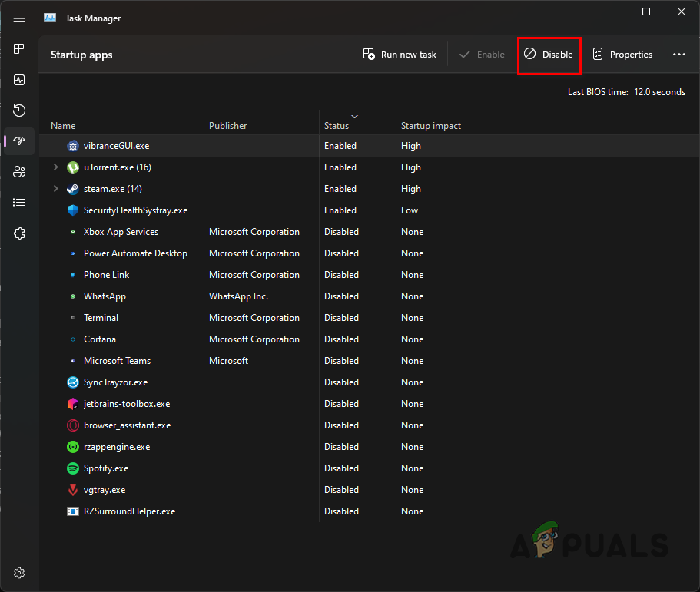Screen dimensions: 700x592
Task: Open the Users page icon
Action: tap(18, 171)
